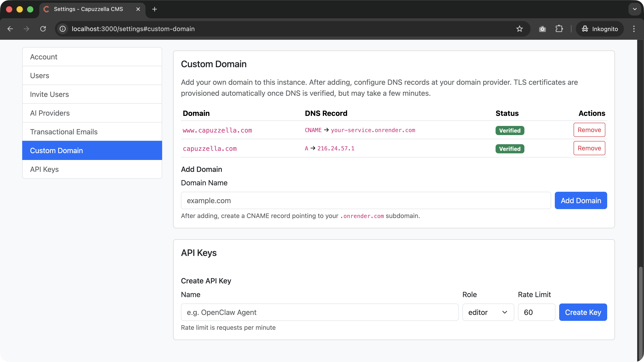Click the Add Domain button

click(x=581, y=200)
